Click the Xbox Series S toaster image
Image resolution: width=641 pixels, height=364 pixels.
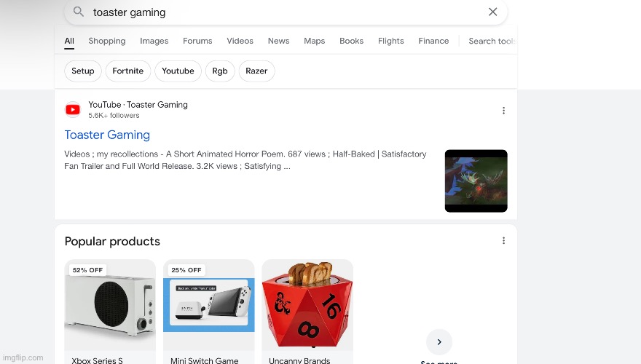[110, 305]
